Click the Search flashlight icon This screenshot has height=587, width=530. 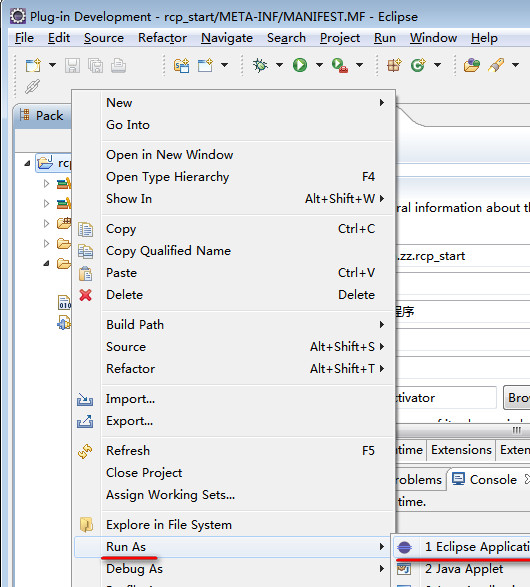tap(496, 65)
